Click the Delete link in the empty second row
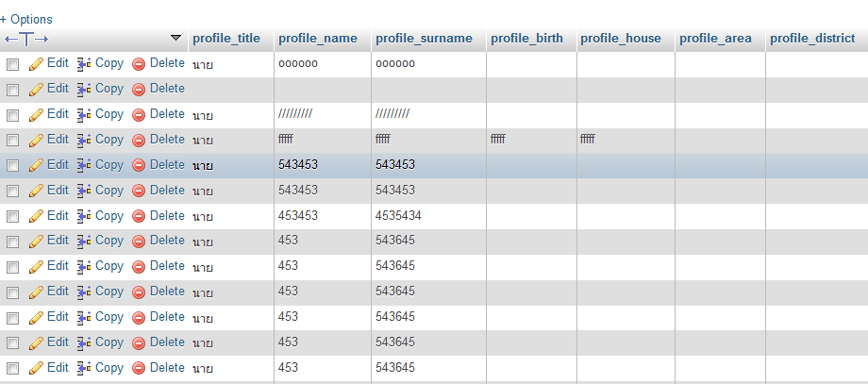Image resolution: width=868 pixels, height=384 pixels. (167, 89)
